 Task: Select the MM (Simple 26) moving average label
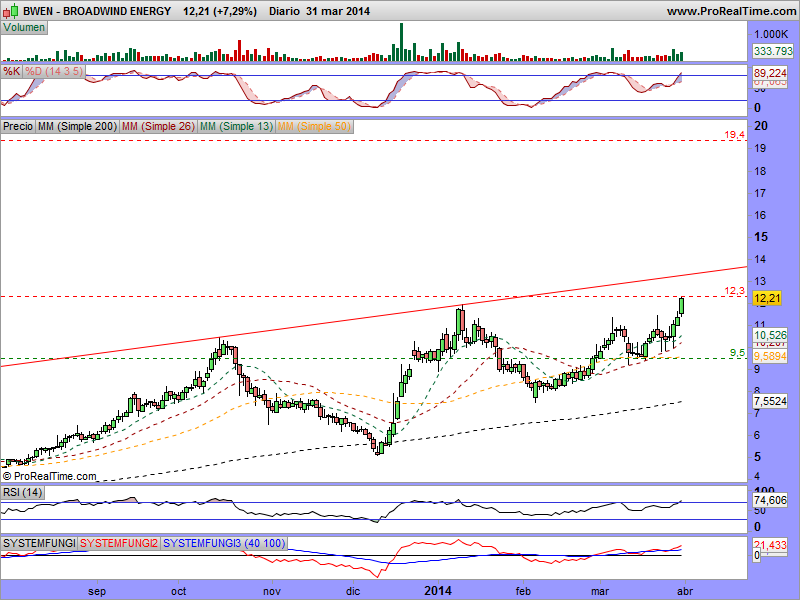coord(158,126)
